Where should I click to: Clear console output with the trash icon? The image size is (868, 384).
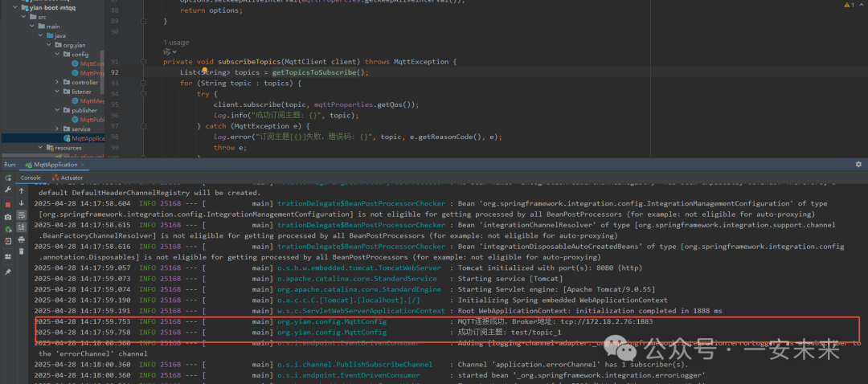click(22, 251)
